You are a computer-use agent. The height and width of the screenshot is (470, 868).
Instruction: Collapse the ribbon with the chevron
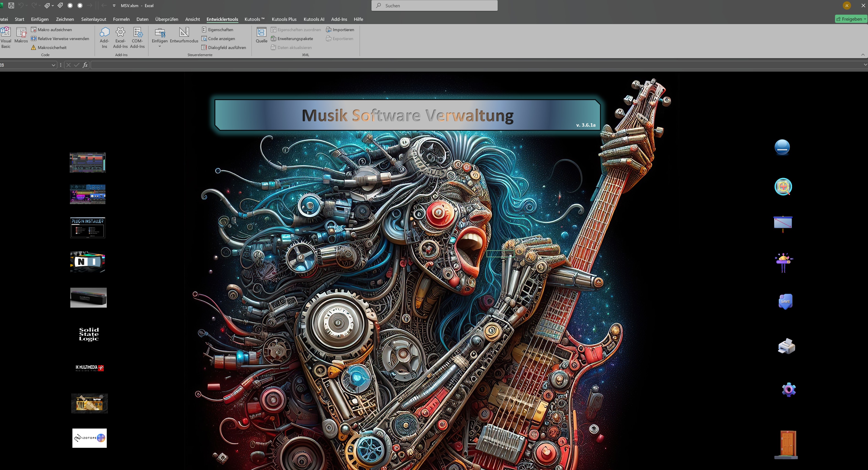(x=863, y=55)
